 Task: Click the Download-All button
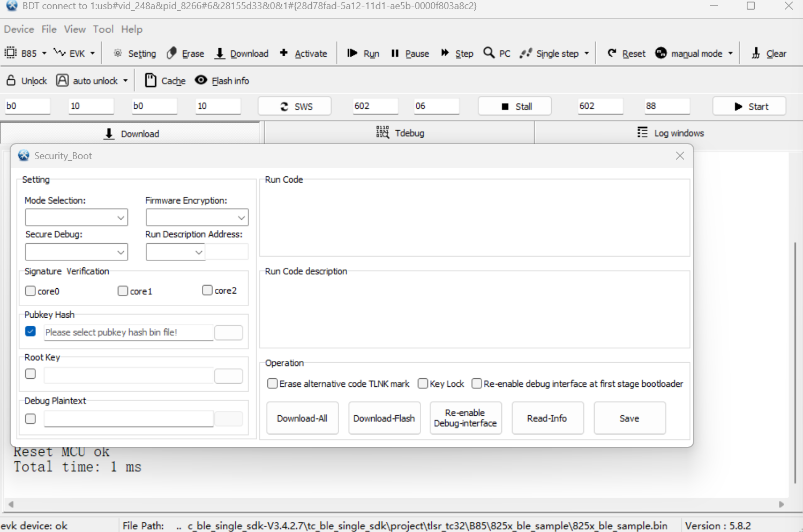tap(302, 418)
